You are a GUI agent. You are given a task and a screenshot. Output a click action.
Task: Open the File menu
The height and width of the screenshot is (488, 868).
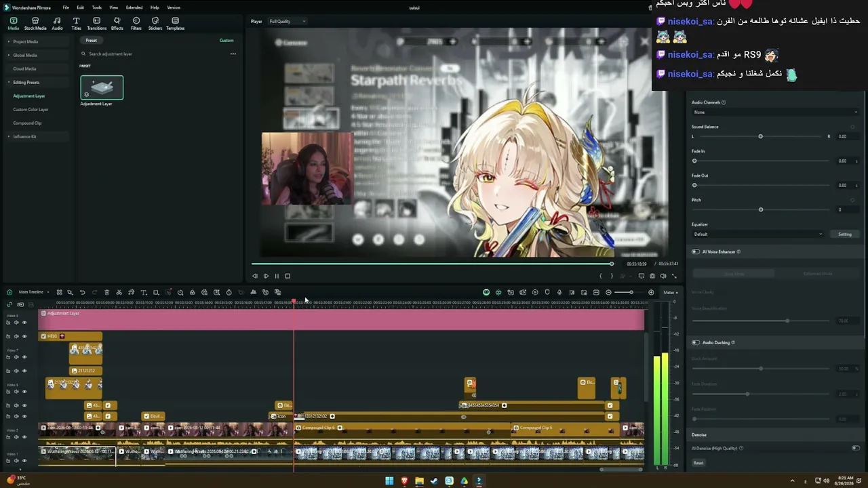[66, 7]
